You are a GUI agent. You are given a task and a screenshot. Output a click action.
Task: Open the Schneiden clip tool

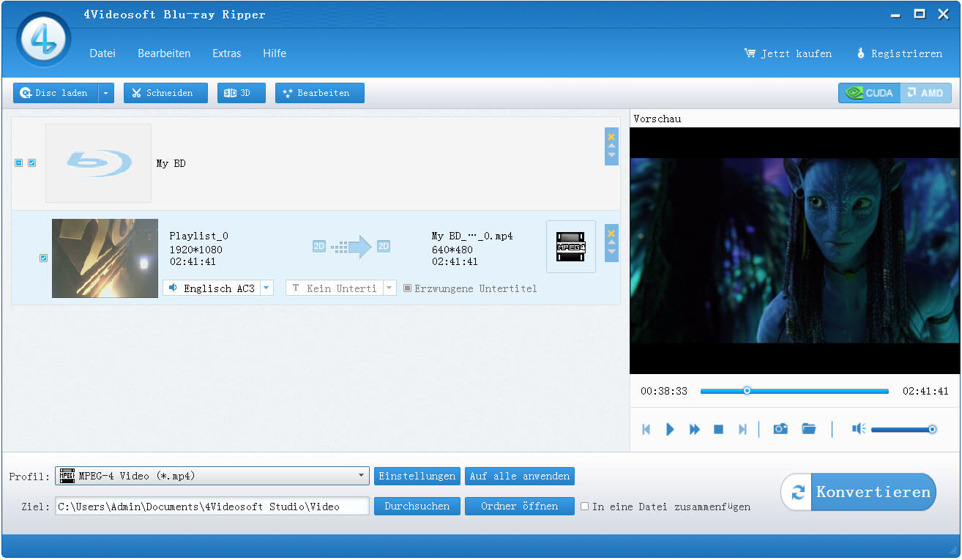click(165, 93)
